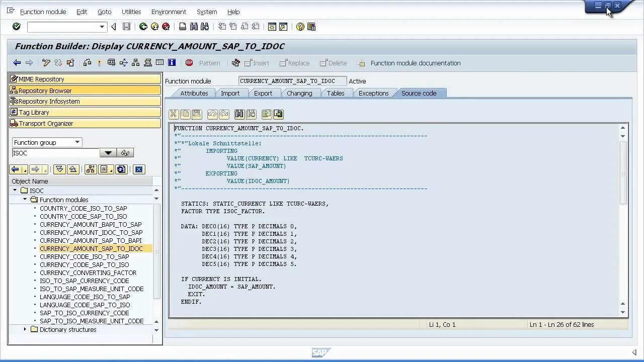Switch to the Attributes tab
This screenshot has height=362, width=644.
(x=194, y=93)
